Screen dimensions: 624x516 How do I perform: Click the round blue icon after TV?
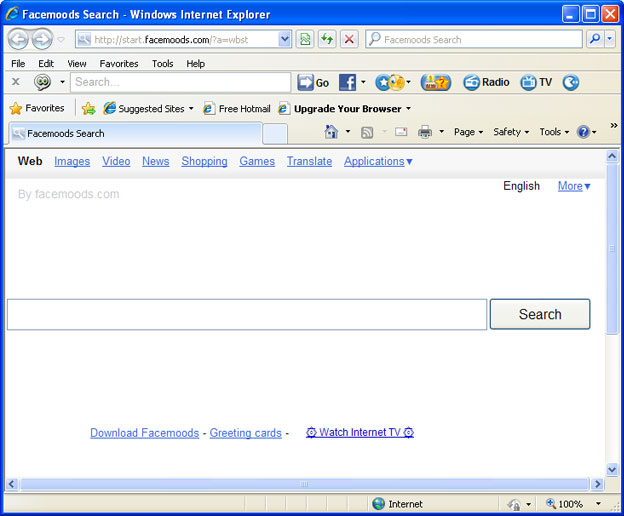(x=571, y=82)
